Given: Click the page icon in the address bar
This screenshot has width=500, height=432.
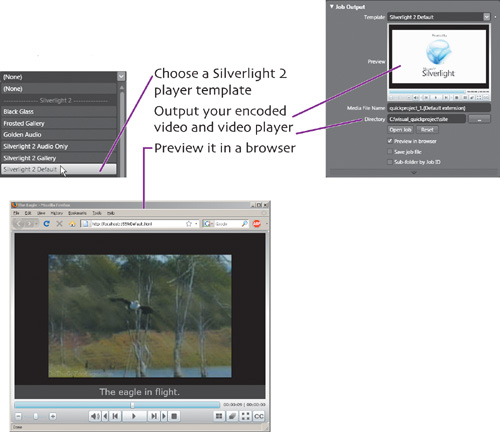Looking at the screenshot, I should 86,224.
